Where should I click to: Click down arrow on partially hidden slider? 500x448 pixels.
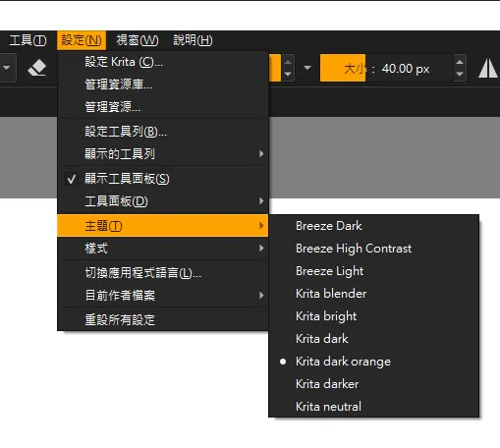click(x=288, y=74)
